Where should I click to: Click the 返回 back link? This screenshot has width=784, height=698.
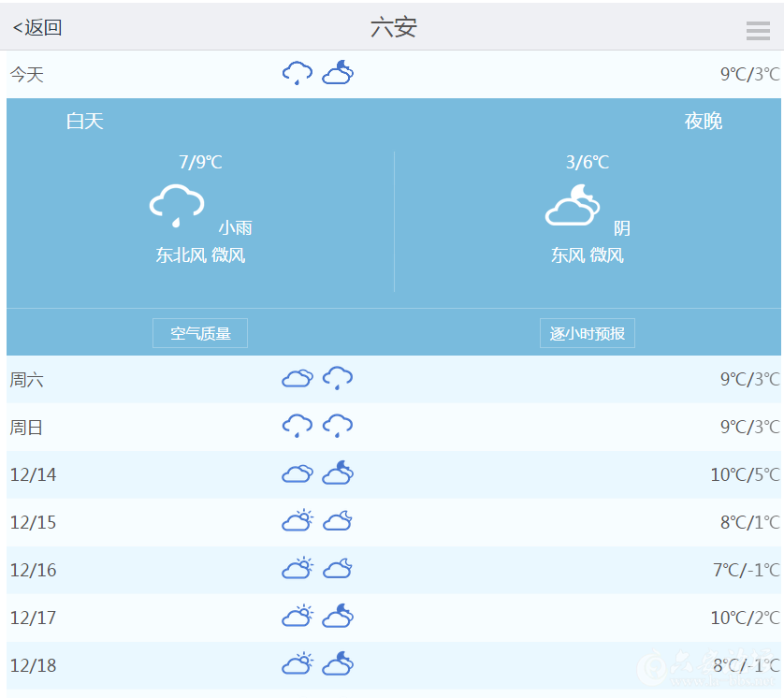(37, 27)
